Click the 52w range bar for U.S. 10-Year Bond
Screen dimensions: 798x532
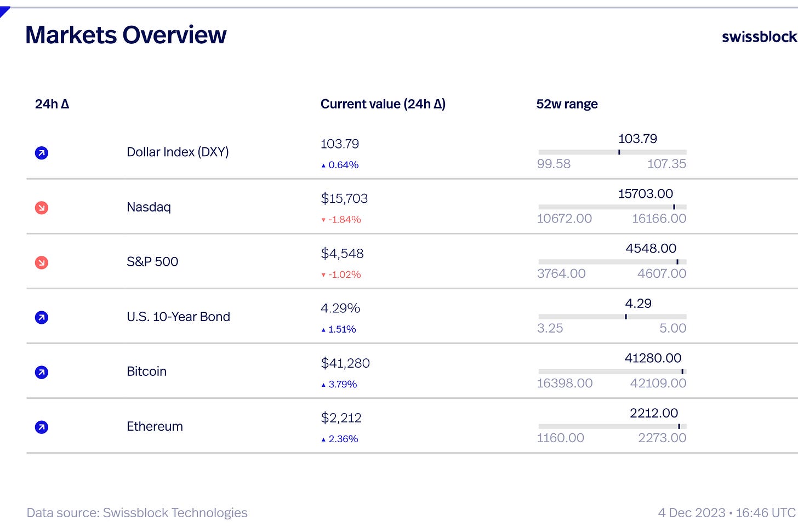[x=612, y=317]
